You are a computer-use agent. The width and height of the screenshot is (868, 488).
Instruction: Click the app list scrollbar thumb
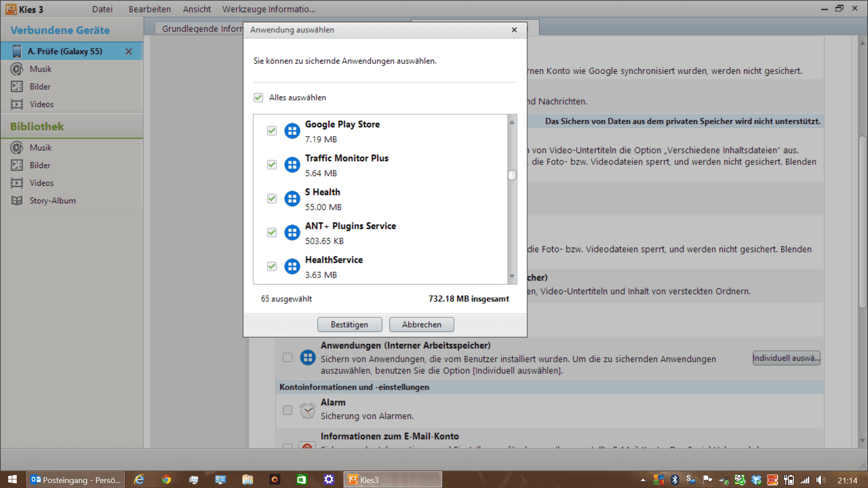(x=512, y=175)
